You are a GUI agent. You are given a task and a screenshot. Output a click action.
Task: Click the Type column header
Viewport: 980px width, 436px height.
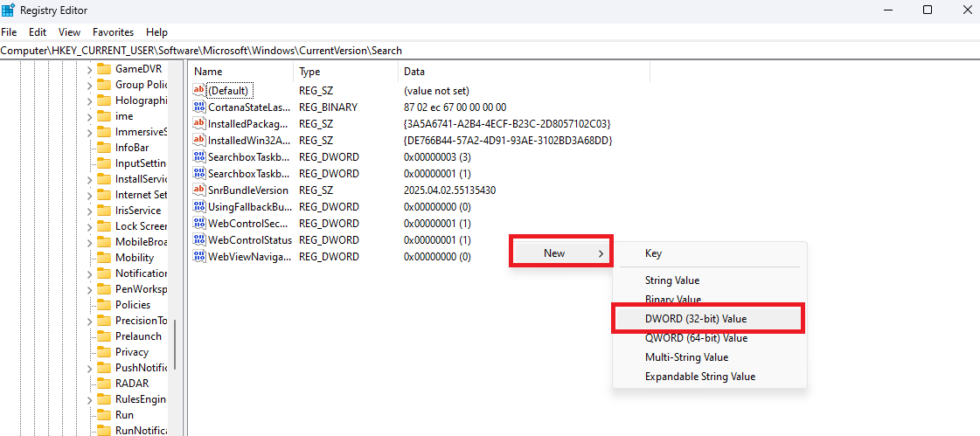click(309, 72)
